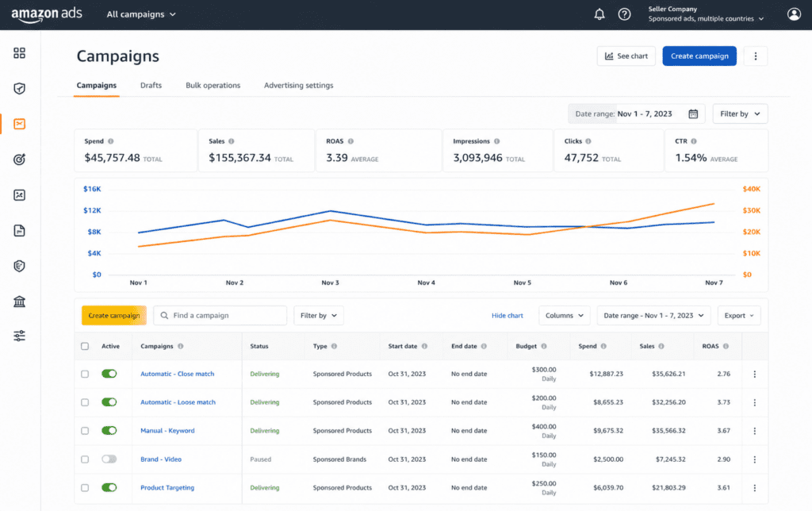Screen dimensions: 812x511
Task: Expand the Export dropdown
Action: click(739, 316)
